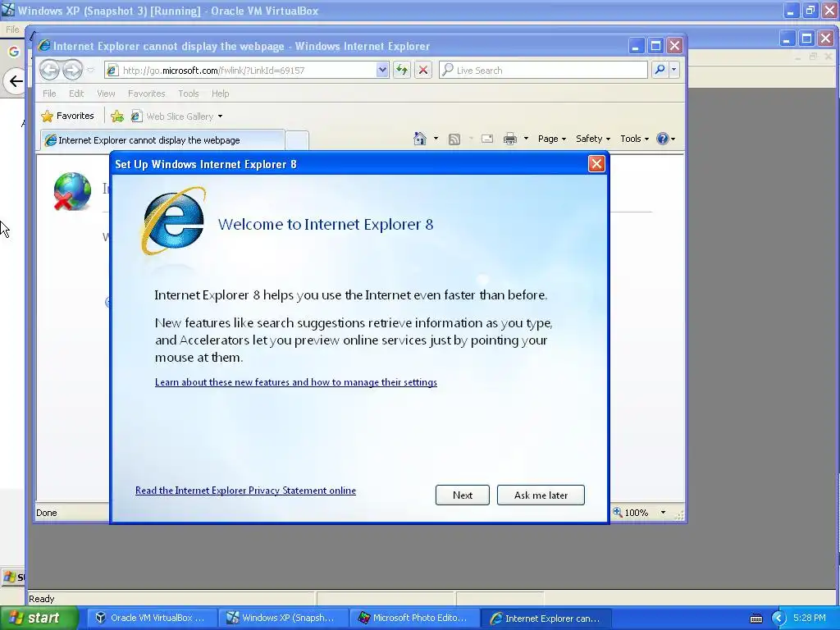Click the Stop loading red X icon
The width and height of the screenshot is (840, 630).
pyautogui.click(x=423, y=71)
